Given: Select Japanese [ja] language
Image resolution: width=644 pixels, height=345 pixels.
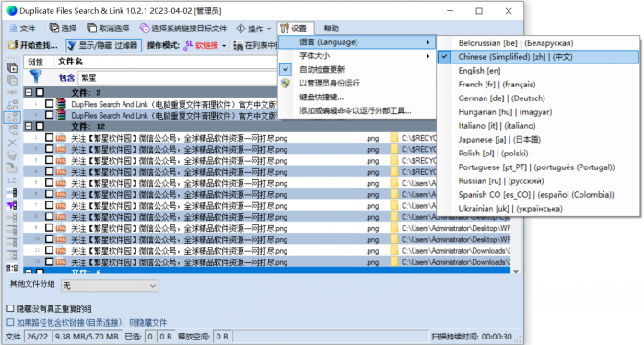Looking at the screenshot, I should [538, 140].
